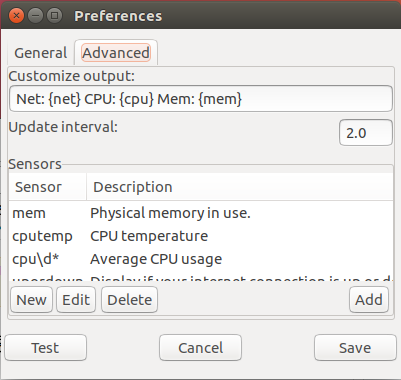Click the Sensor column header
Viewport: 401px width, 380px height.
48,187
